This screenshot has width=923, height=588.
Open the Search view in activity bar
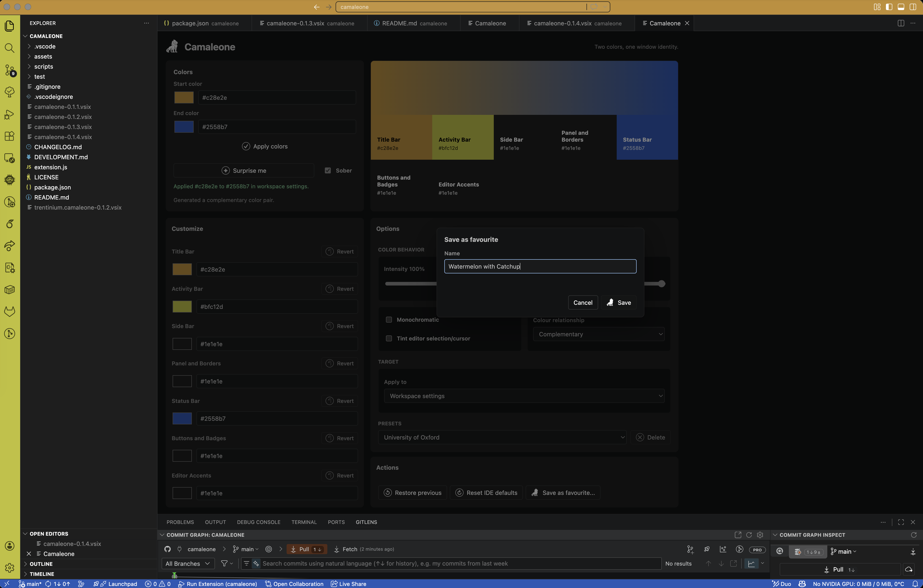pyautogui.click(x=10, y=48)
